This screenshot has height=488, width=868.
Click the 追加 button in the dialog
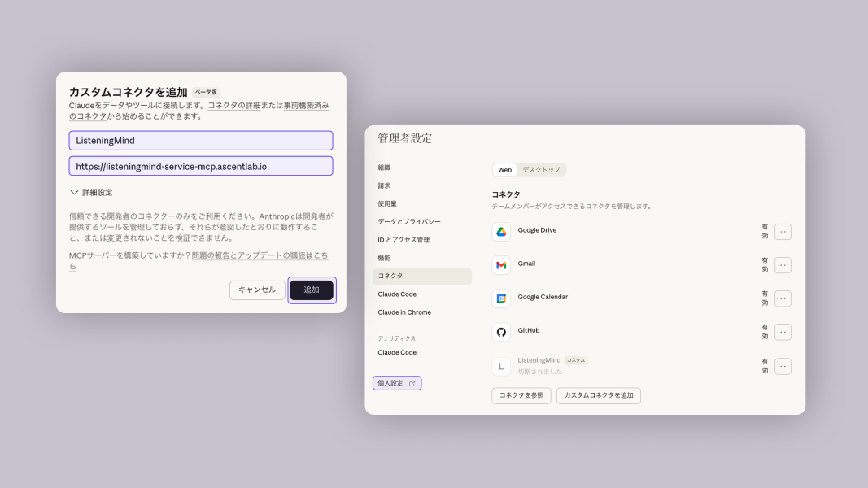(312, 290)
